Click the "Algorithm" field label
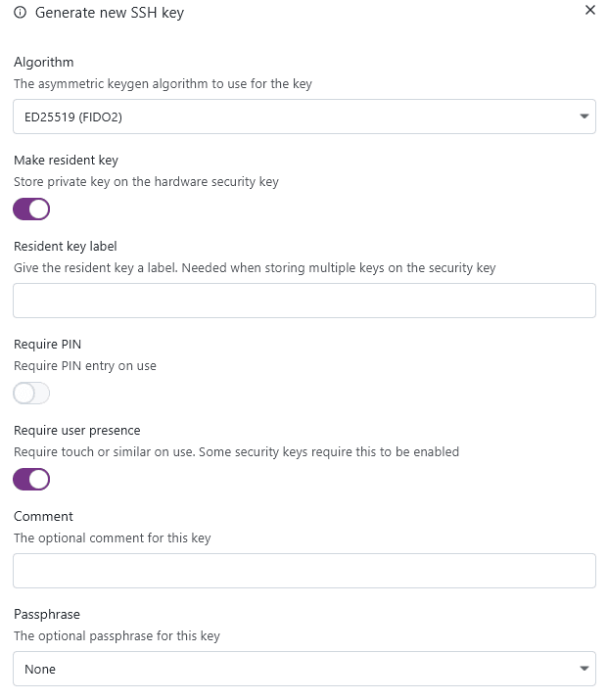608x700 pixels. [x=44, y=63]
